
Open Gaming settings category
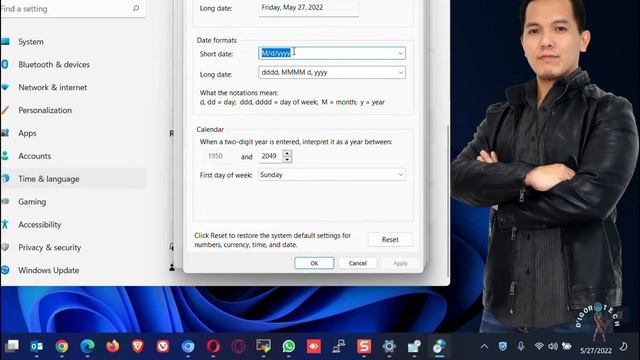point(73,202)
